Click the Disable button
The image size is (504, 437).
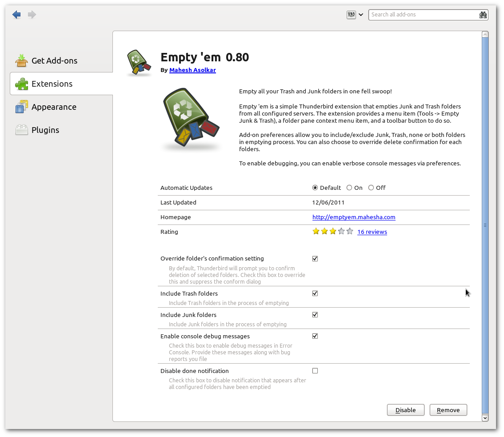click(406, 410)
